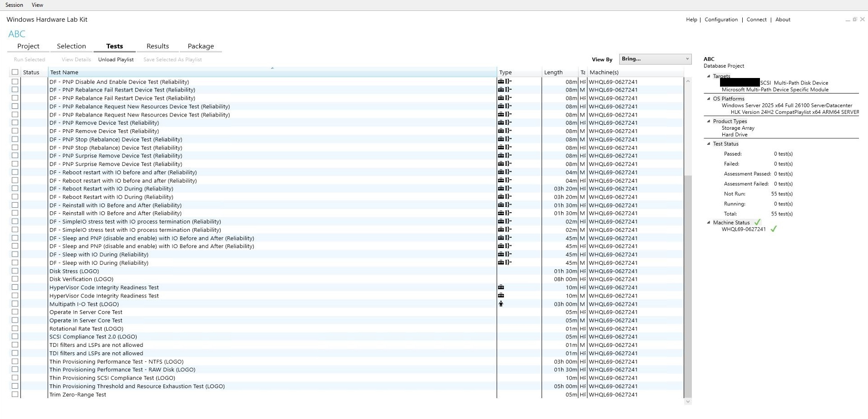Collapse the Test Status section

[x=709, y=144]
